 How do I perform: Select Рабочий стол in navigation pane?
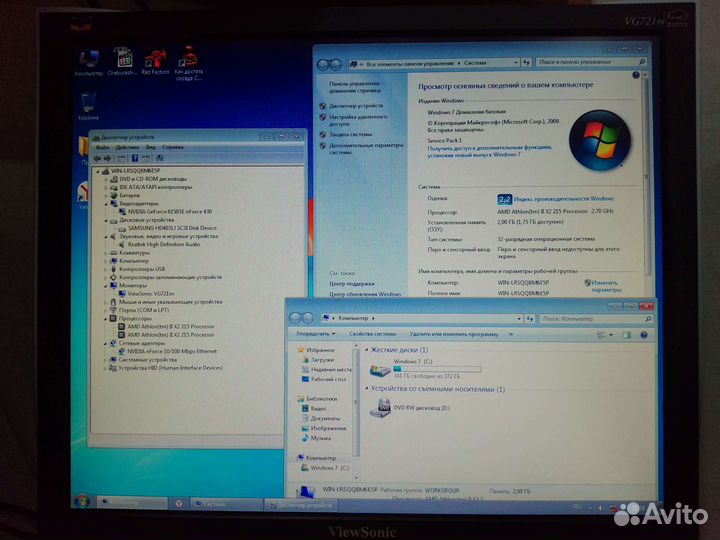[x=328, y=380]
